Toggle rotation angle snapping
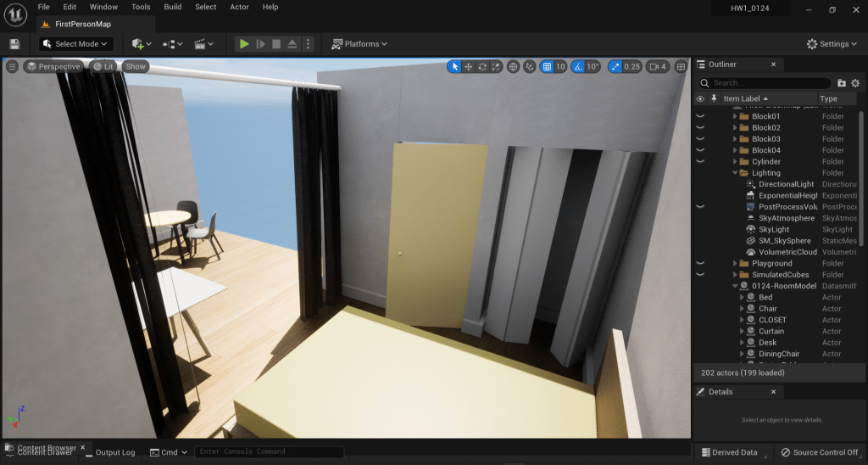 click(578, 66)
